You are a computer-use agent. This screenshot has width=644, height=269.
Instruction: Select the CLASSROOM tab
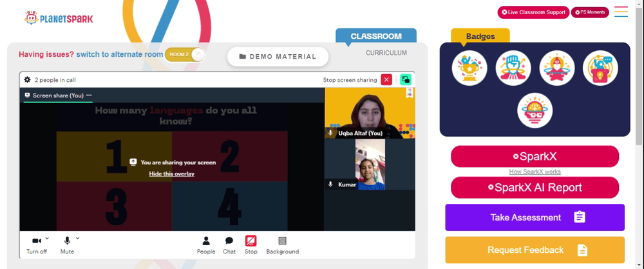click(x=376, y=35)
